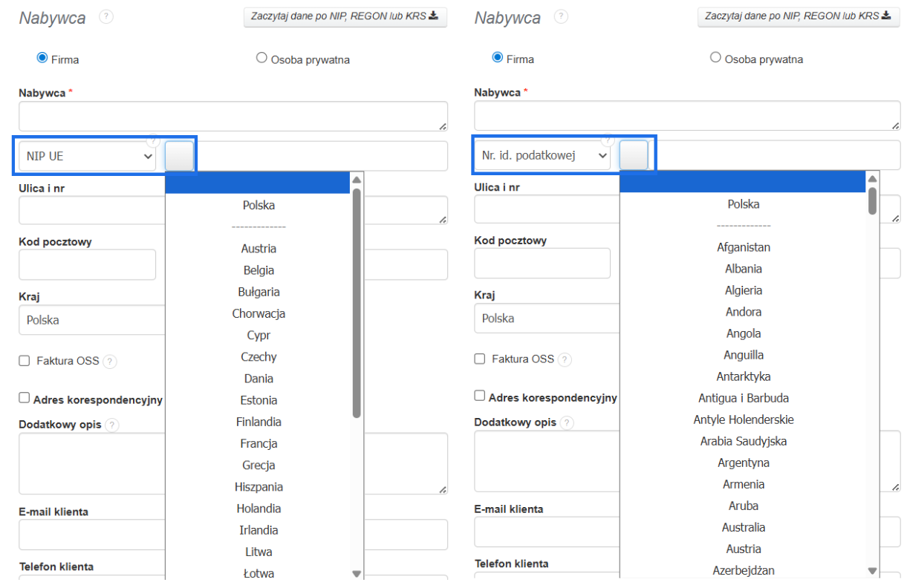Image resolution: width=910 pixels, height=588 pixels.
Task: Open the Nr. id. podatkowej dropdown
Action: coord(542,156)
